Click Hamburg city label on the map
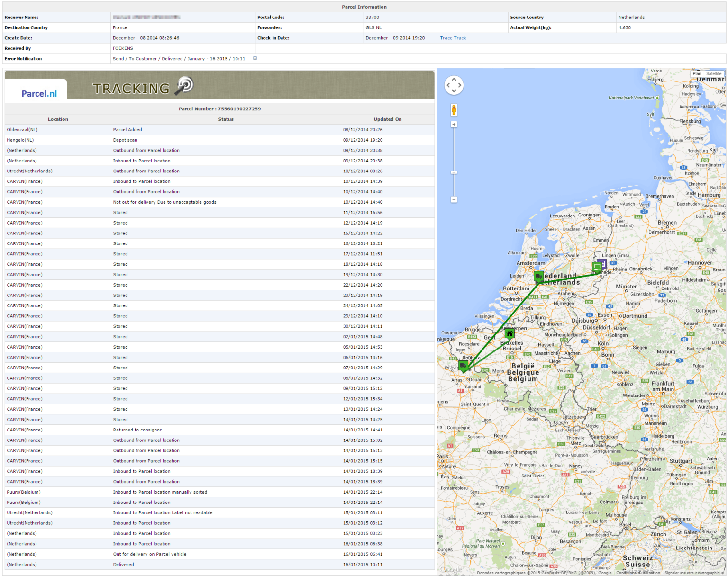The height and width of the screenshot is (584, 728). (x=709, y=195)
